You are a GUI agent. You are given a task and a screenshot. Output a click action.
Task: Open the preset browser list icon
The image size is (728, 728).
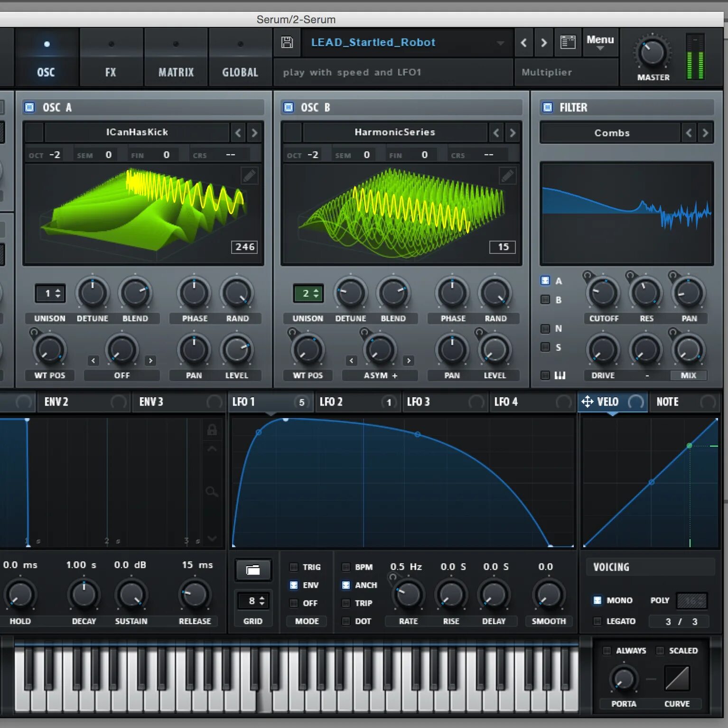click(568, 42)
